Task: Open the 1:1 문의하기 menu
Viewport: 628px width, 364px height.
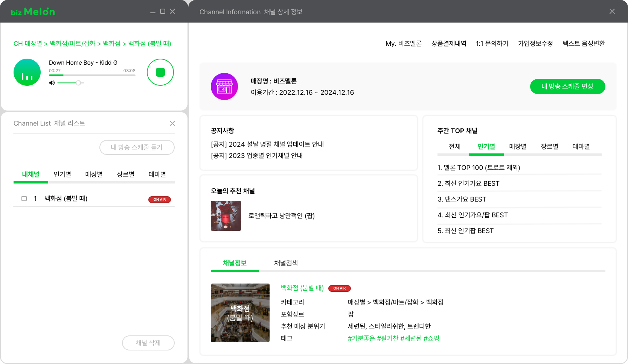Action: (492, 44)
